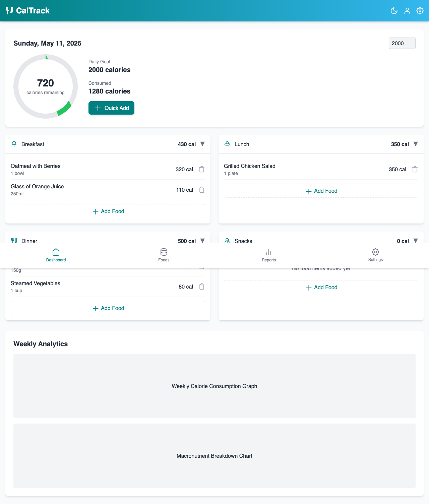The width and height of the screenshot is (429, 504).
Task: Switch to the Foods tab
Action: point(164,255)
